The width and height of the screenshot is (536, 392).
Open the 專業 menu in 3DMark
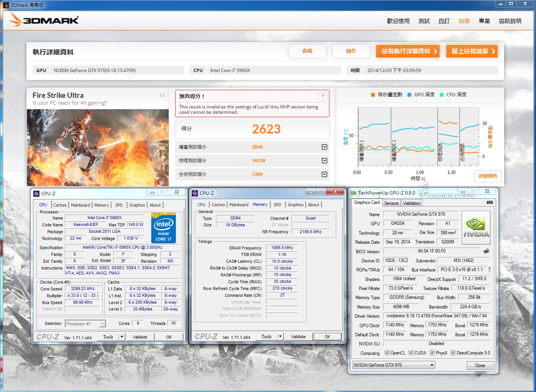484,21
